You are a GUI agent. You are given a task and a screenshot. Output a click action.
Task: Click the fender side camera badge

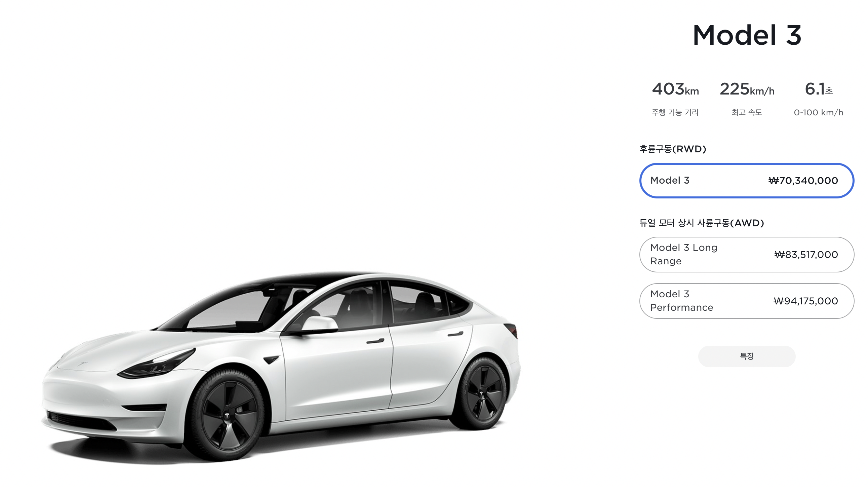(271, 360)
